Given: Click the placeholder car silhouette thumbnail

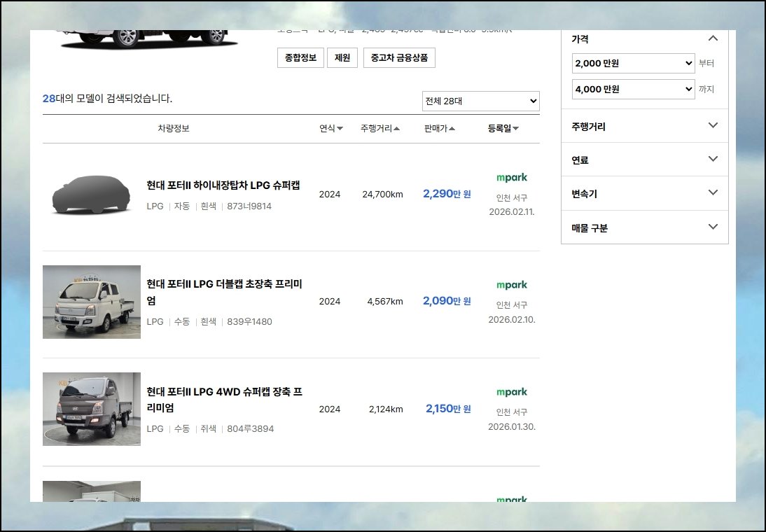Looking at the screenshot, I should (x=91, y=195).
